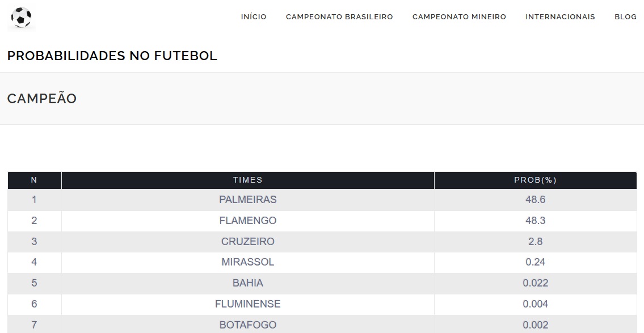The image size is (644, 333).
Task: Sort table by Prob(%) column header
Action: point(535,180)
